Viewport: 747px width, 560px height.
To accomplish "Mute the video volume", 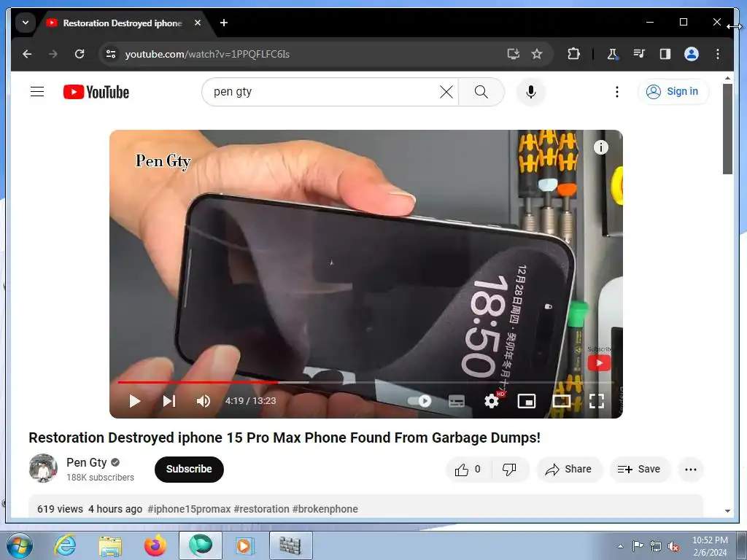I will [x=204, y=401].
